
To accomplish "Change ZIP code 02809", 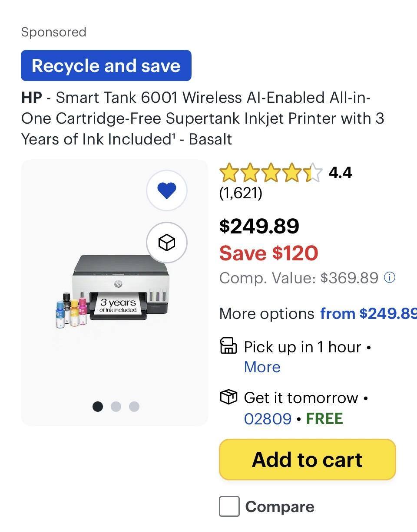I will (268, 419).
